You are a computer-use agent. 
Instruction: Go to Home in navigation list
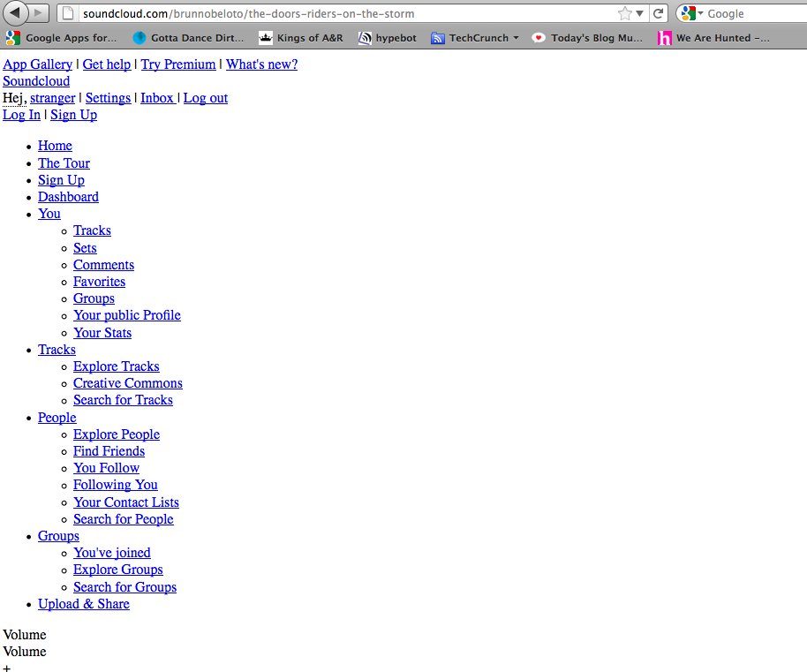pyautogui.click(x=55, y=146)
